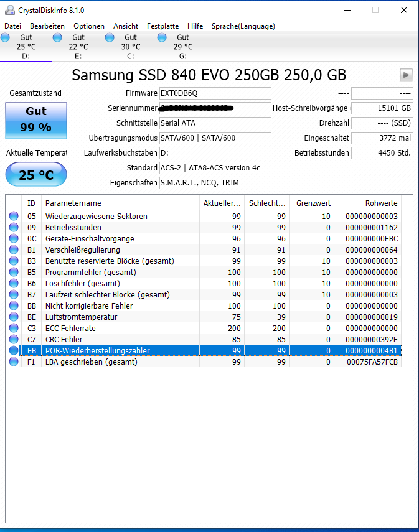Click the Host-Schreibvorgänge value 15101 GB
This screenshot has height=532, width=419.
click(382, 108)
